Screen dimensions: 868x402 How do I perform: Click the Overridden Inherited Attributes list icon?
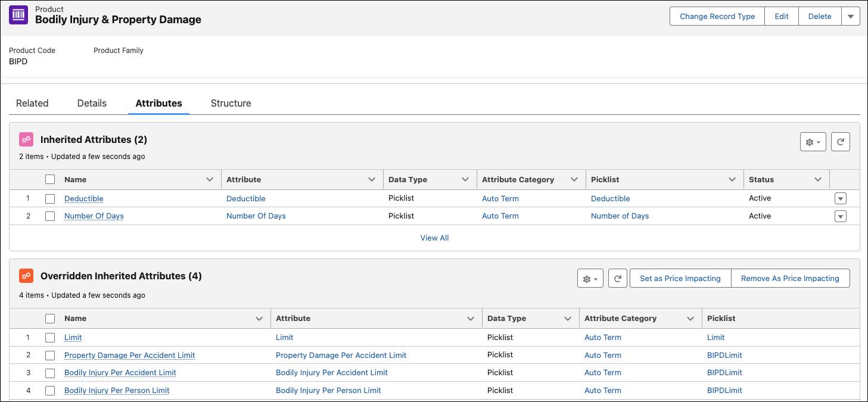point(26,276)
